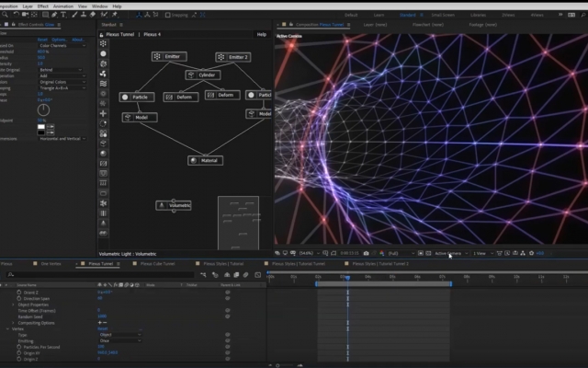The height and width of the screenshot is (368, 588).
Task: Switch to the One Vertex timeline tab
Action: click(51, 264)
